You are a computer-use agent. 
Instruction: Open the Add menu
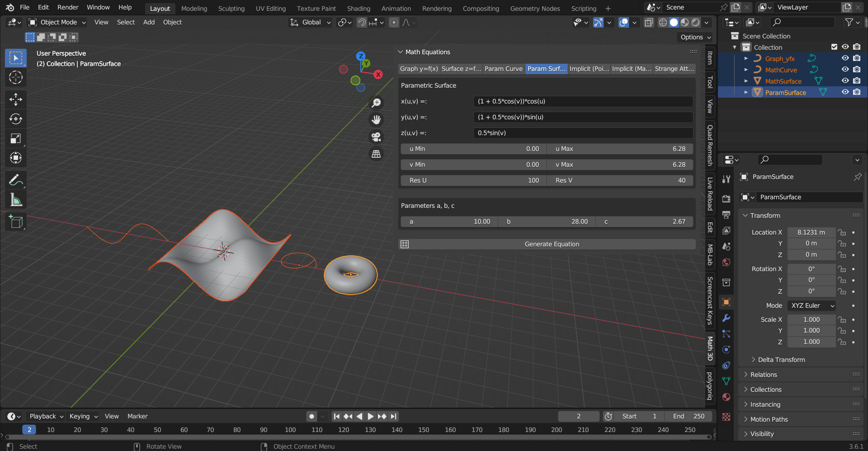(x=149, y=22)
